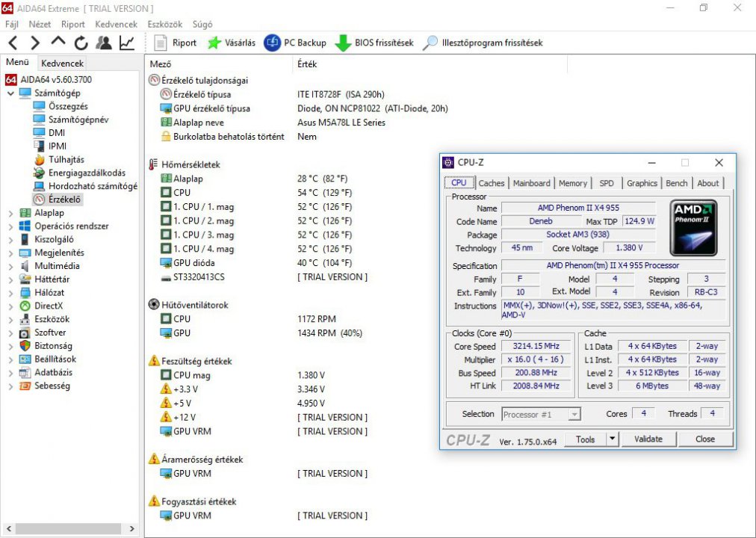Go back with the left arrow toolbar icon
This screenshot has height=538, width=756.
[x=13, y=43]
